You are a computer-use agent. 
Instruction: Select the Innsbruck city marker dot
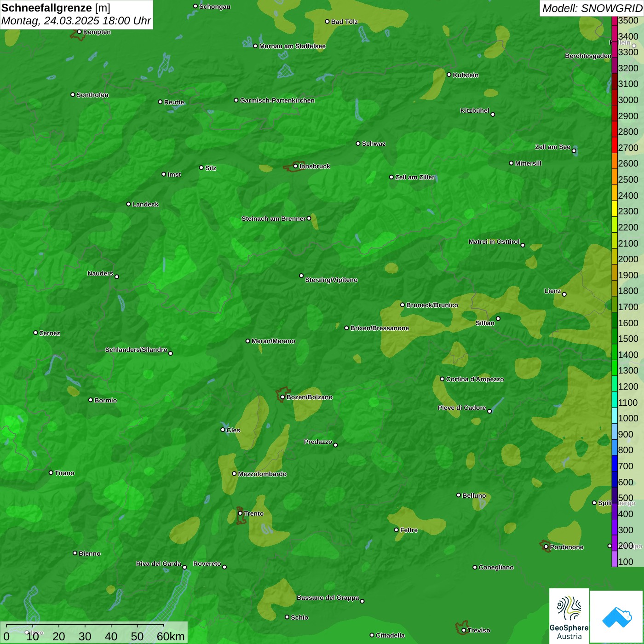pyautogui.click(x=295, y=166)
